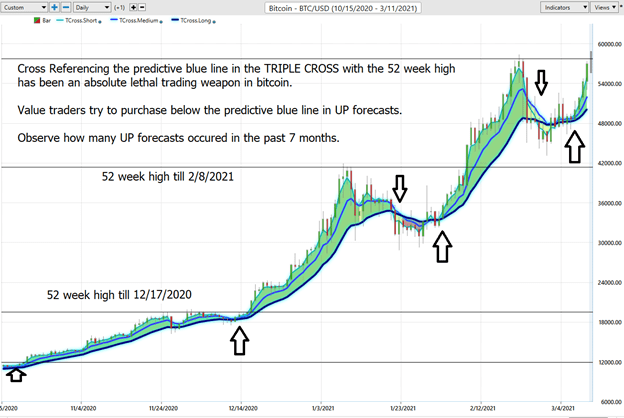Viewport: 624px width, 418px height.
Task: Click the 60000.00 price axis label
Action: point(609,44)
